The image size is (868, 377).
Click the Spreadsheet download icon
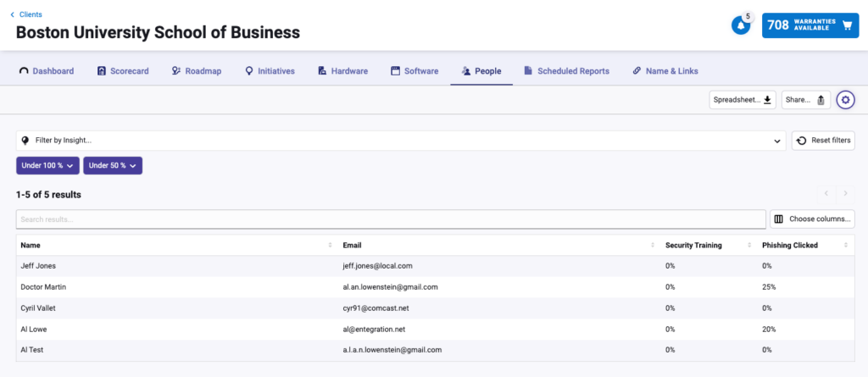click(x=767, y=100)
